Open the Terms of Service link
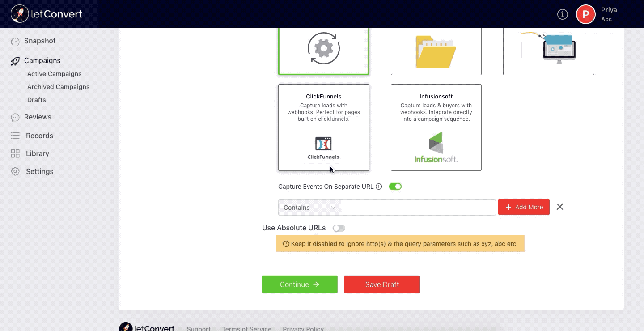This screenshot has width=644, height=331. (247, 329)
